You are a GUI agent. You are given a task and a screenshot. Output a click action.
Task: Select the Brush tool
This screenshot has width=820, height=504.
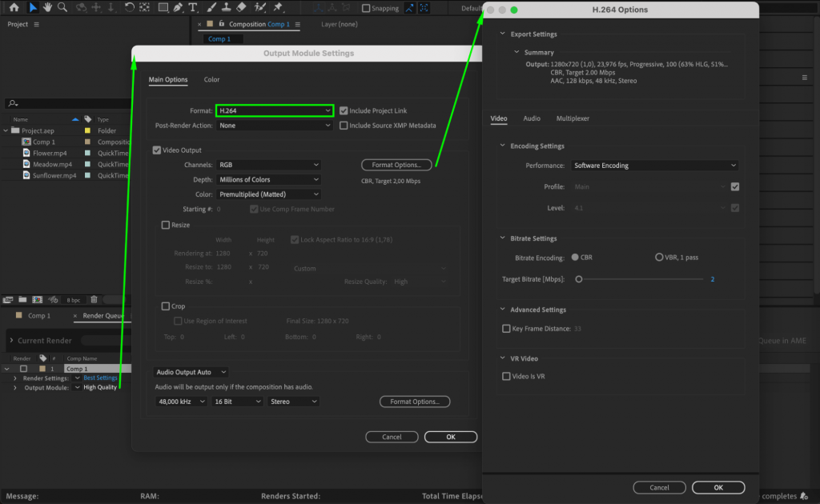pos(210,7)
